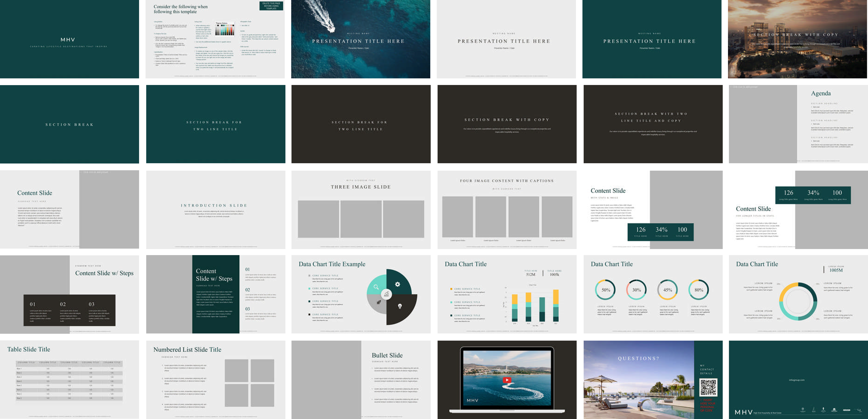This screenshot has width=868, height=419.
Task: Click the rocket icon in the pie chart
Action: [x=379, y=302]
